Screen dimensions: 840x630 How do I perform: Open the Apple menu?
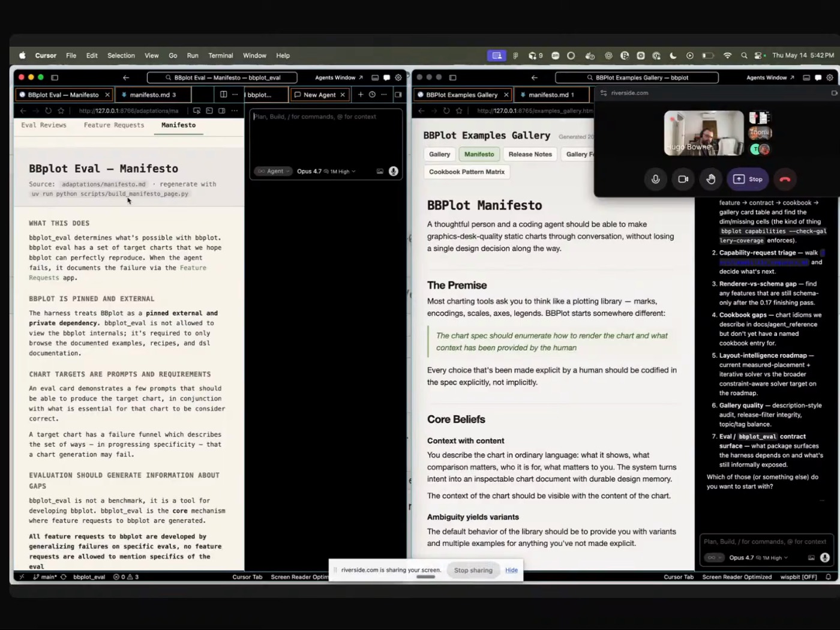(22, 55)
